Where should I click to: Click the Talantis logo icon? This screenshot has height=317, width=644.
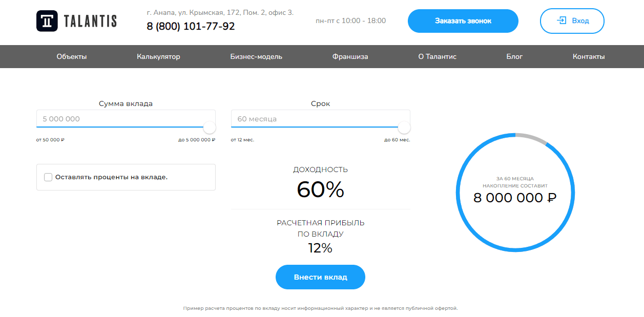[x=46, y=21]
